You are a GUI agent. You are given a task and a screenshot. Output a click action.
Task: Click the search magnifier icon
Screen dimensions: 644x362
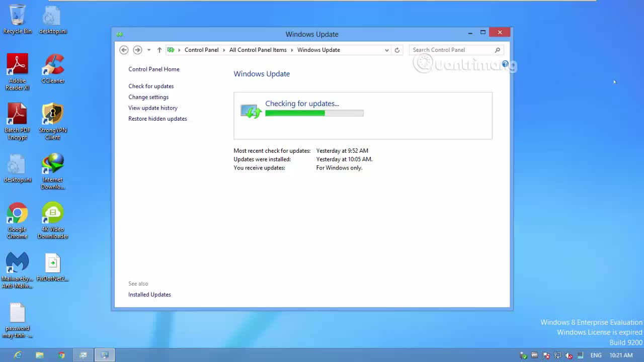point(498,50)
